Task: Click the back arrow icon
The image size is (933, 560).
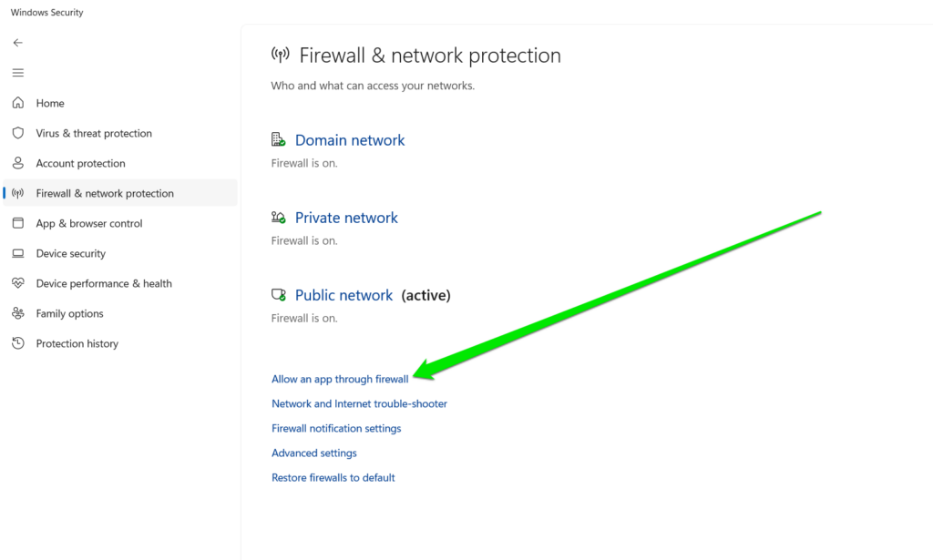Action: click(x=18, y=43)
